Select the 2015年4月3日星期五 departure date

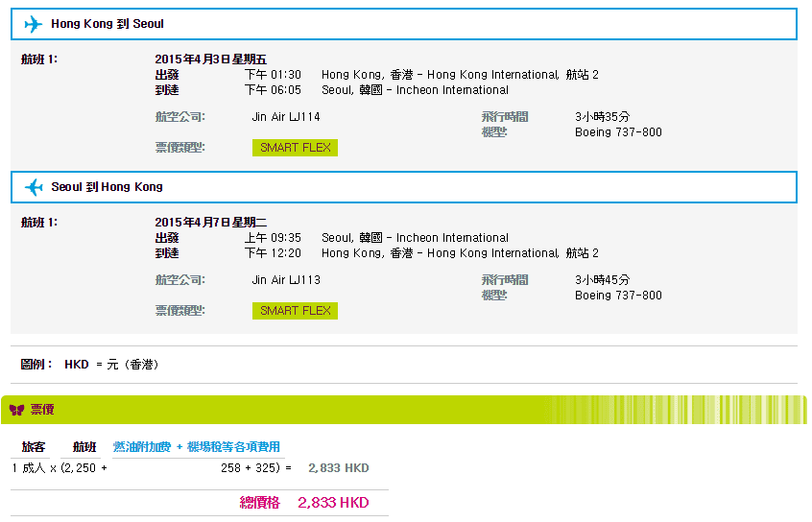pyautogui.click(x=210, y=59)
